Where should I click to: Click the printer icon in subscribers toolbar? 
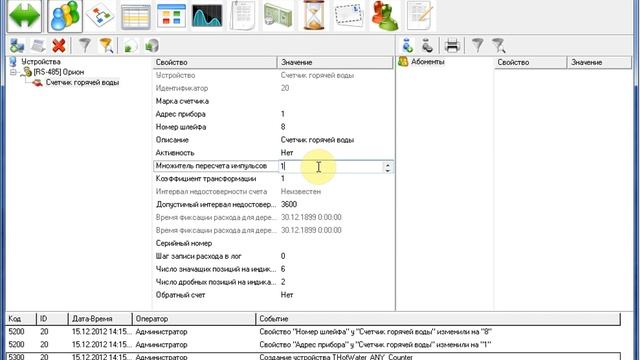click(x=452, y=45)
